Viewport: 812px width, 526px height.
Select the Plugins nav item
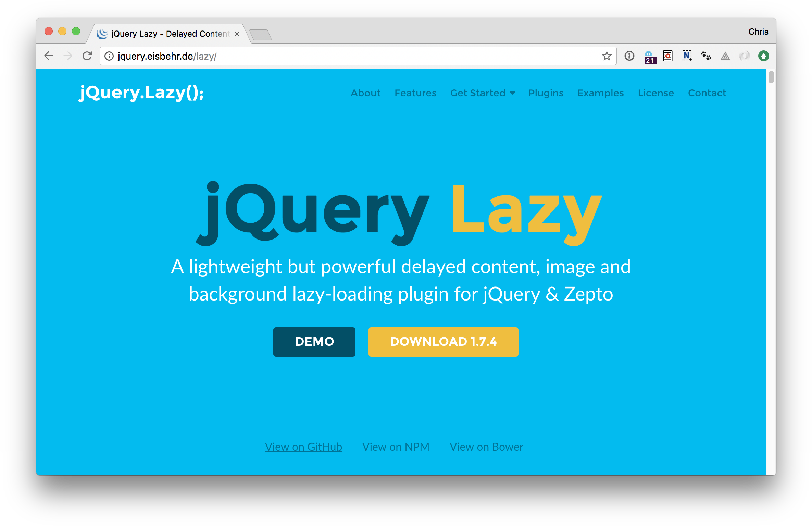(x=545, y=93)
